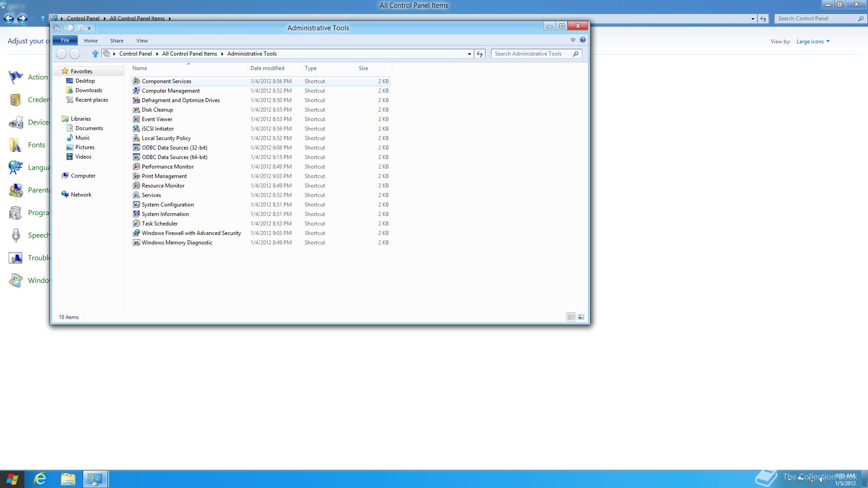
Task: Open Recent places in navigation pane
Action: [x=91, y=100]
